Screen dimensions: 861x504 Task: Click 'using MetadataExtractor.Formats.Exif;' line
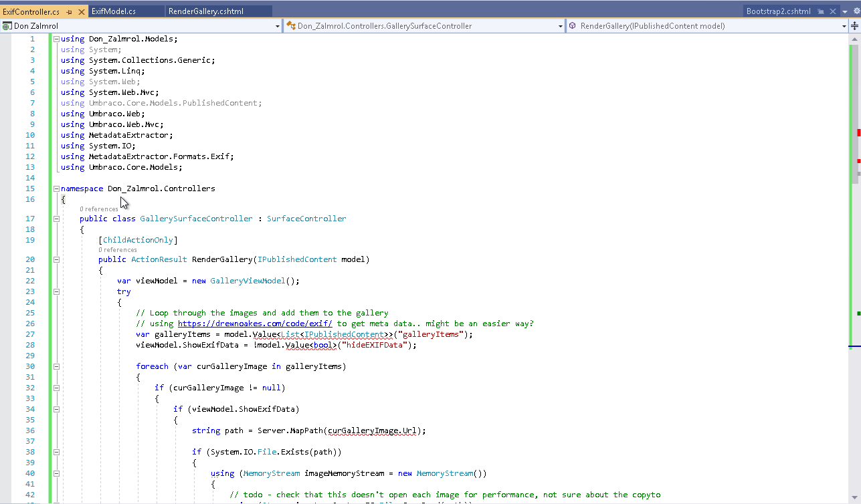[x=147, y=156]
